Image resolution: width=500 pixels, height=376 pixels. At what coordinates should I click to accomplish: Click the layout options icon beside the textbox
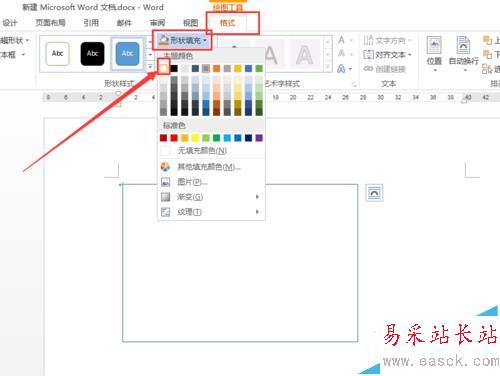[x=374, y=193]
